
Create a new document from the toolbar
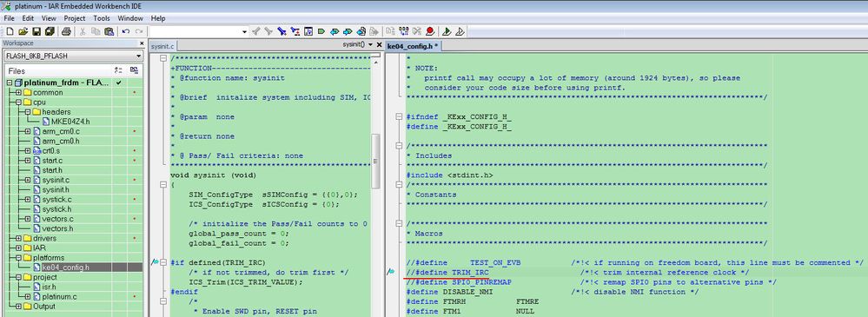pyautogui.click(x=10, y=31)
